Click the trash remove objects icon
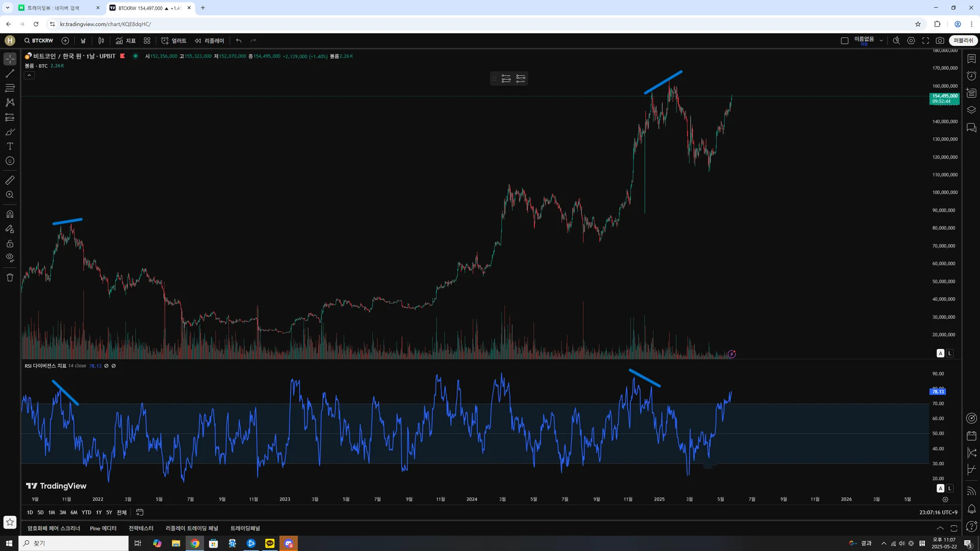Viewport: 980px width, 551px height. [x=10, y=278]
